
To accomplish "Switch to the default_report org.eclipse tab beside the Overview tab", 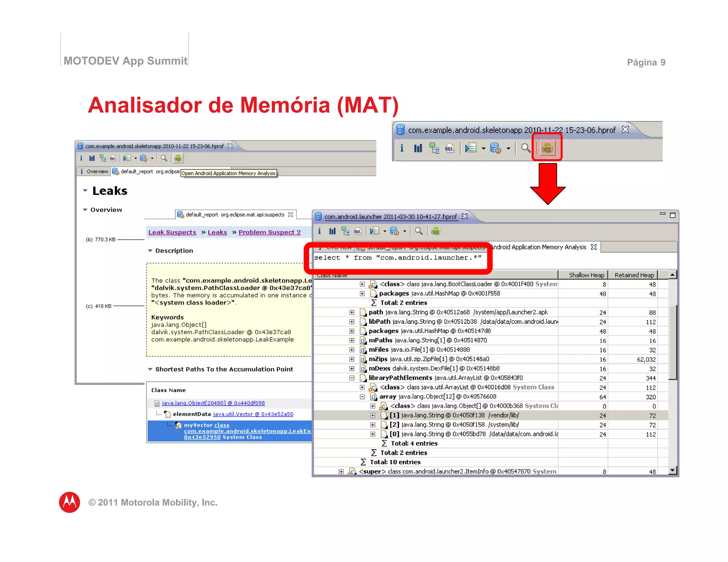I will pos(146,172).
